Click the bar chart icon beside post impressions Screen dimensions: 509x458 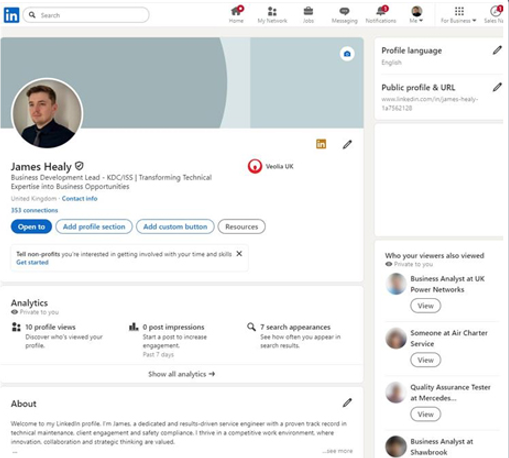tap(134, 327)
